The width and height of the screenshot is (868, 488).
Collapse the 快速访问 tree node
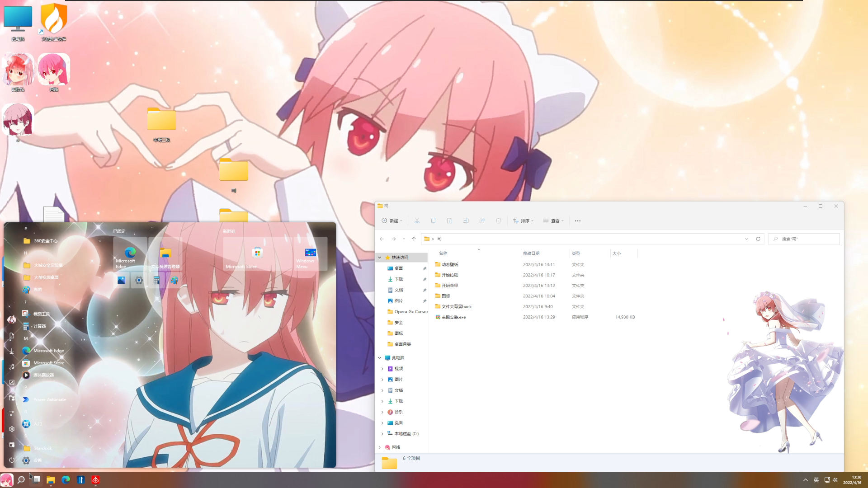click(380, 258)
